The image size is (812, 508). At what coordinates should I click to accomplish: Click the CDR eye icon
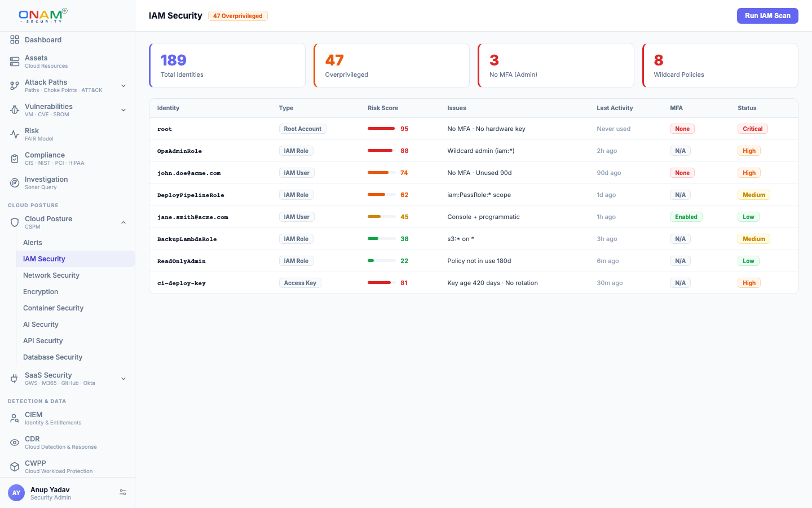pyautogui.click(x=15, y=443)
